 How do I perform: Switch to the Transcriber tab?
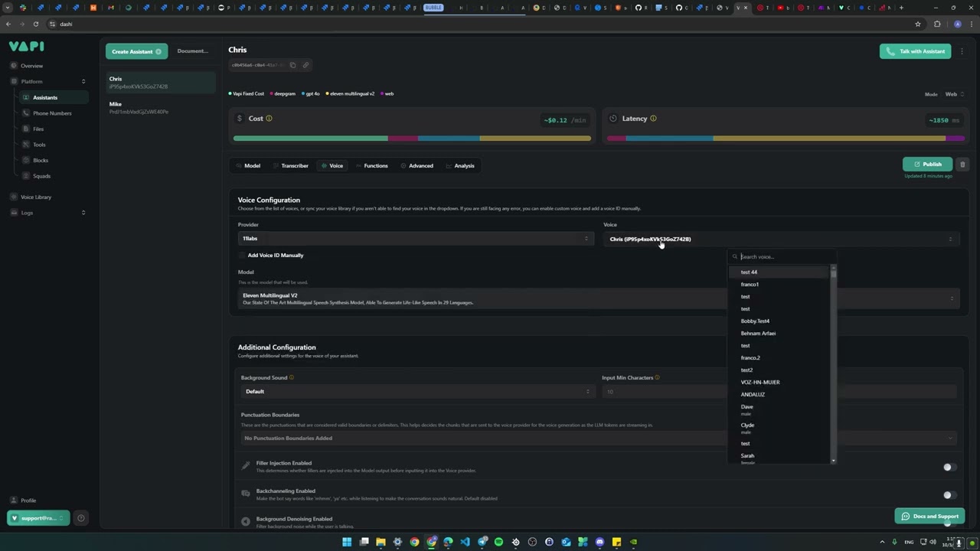291,166
